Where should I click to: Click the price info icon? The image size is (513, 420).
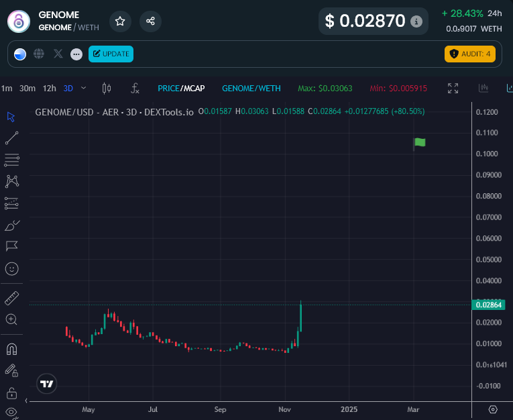click(x=416, y=21)
